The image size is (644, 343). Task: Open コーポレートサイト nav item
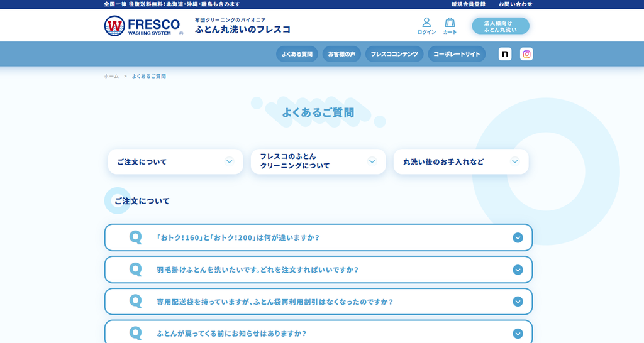tap(457, 54)
